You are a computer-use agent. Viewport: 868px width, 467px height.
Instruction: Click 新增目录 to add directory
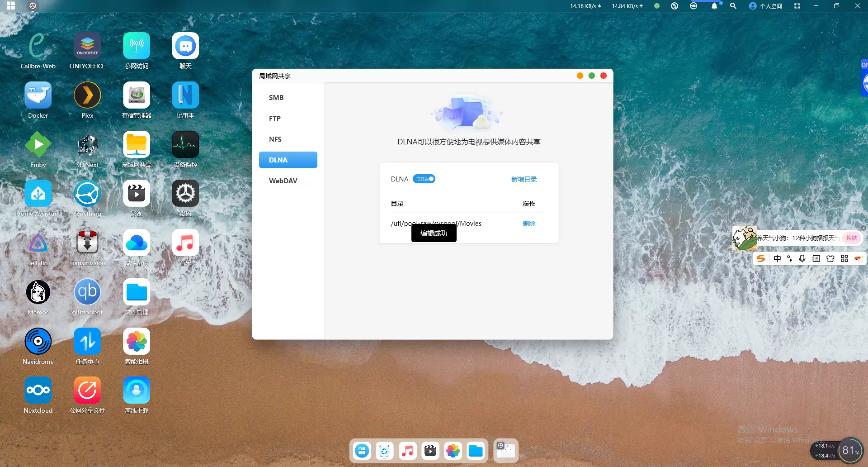click(x=524, y=179)
